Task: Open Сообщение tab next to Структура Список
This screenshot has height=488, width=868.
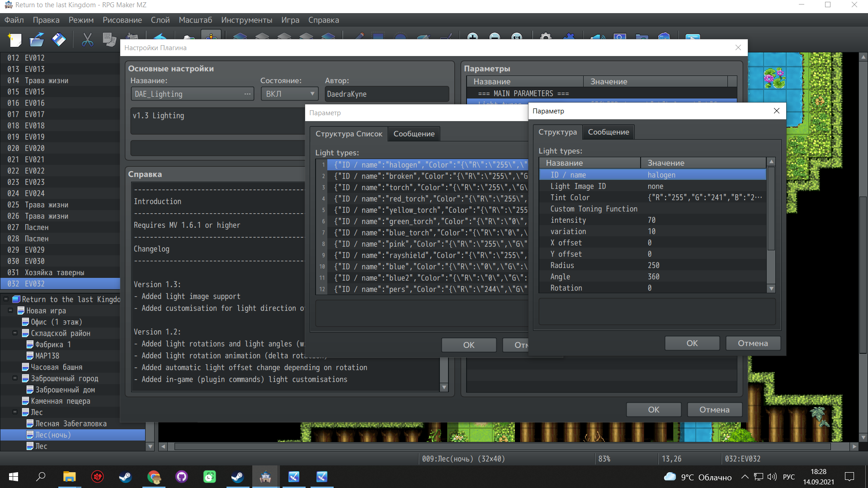Action: point(414,134)
